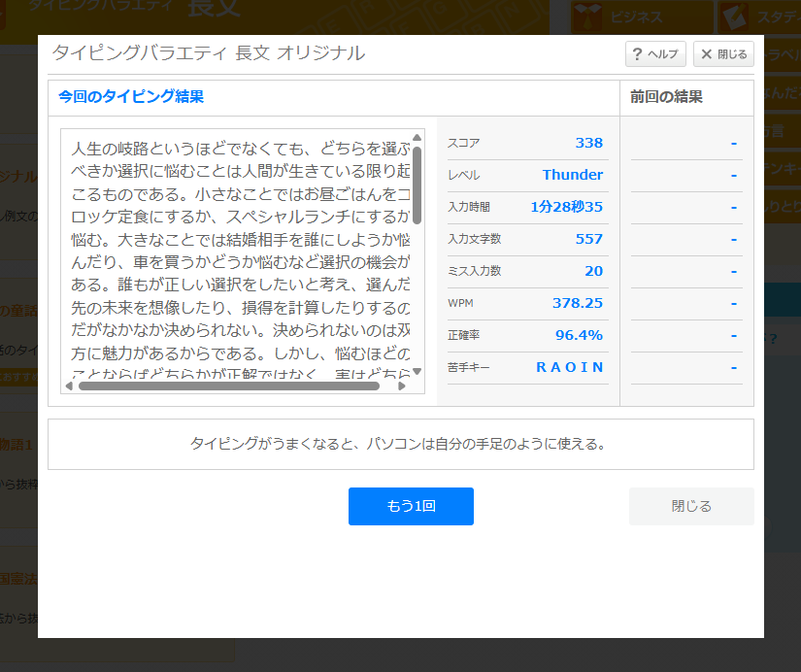Close the dialog with top 閉じる button

tap(724, 54)
